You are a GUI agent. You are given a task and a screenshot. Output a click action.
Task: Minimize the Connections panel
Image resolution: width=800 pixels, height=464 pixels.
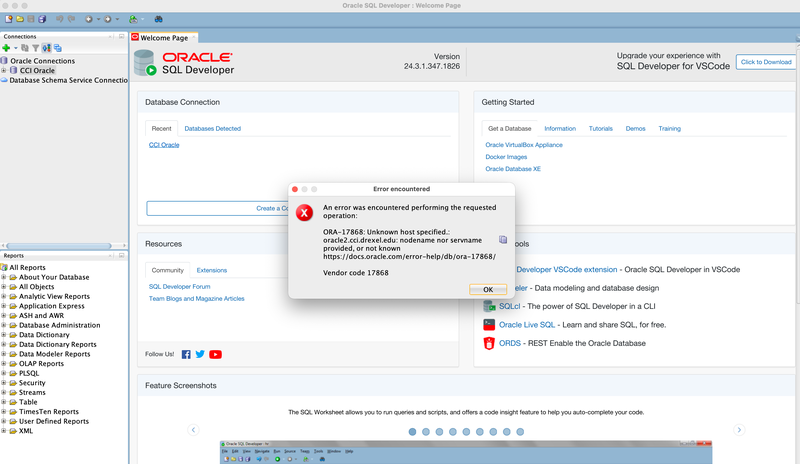111,36
